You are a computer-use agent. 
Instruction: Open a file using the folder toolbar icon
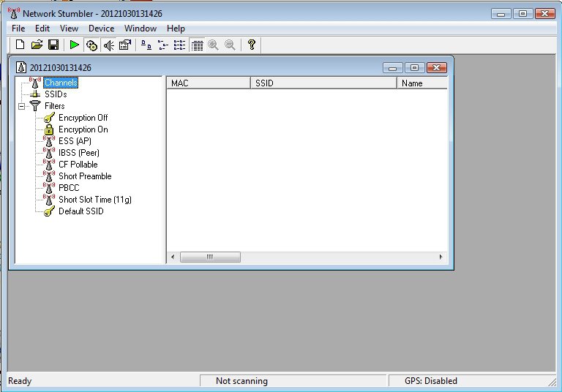(37, 45)
